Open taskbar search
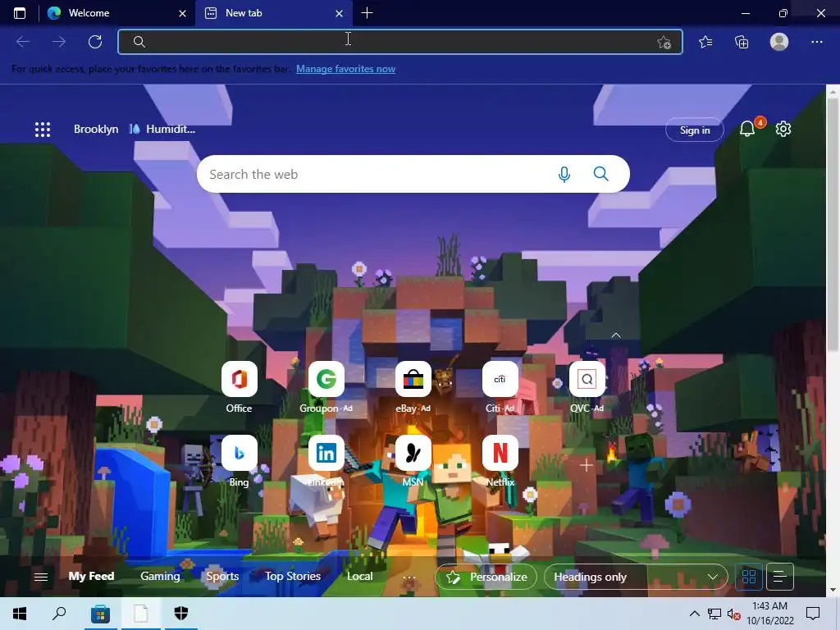Viewport: 840px width, 630px height. (x=59, y=614)
